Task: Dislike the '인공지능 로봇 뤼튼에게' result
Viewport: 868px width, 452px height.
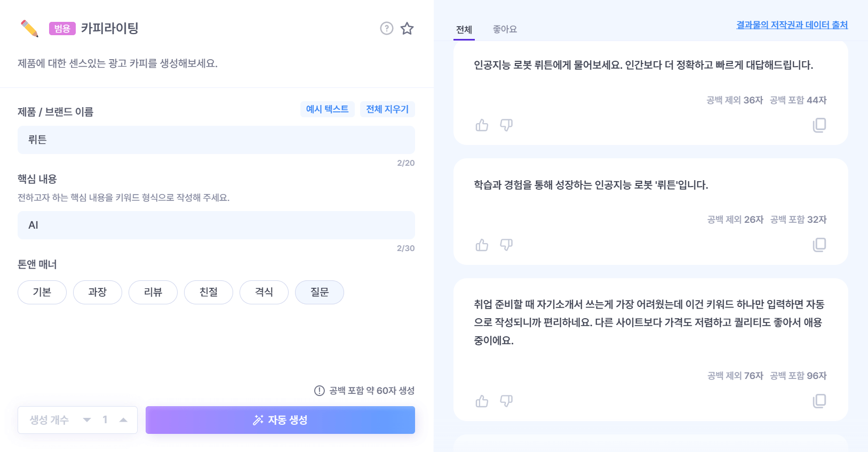Action: [506, 125]
